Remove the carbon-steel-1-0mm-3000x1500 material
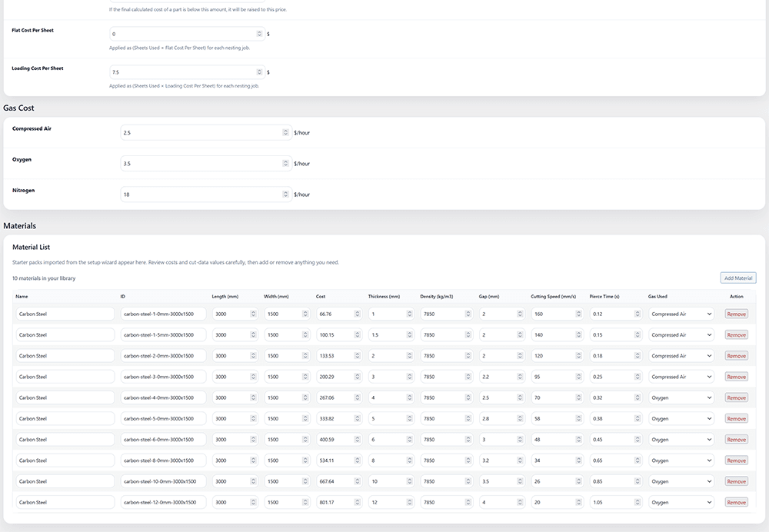Image resolution: width=769 pixels, height=532 pixels. [736, 314]
